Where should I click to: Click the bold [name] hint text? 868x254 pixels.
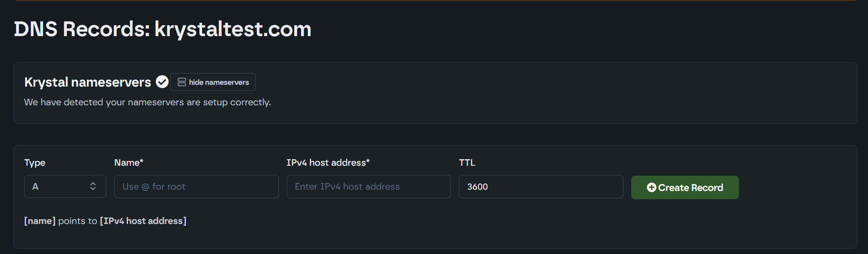40,221
